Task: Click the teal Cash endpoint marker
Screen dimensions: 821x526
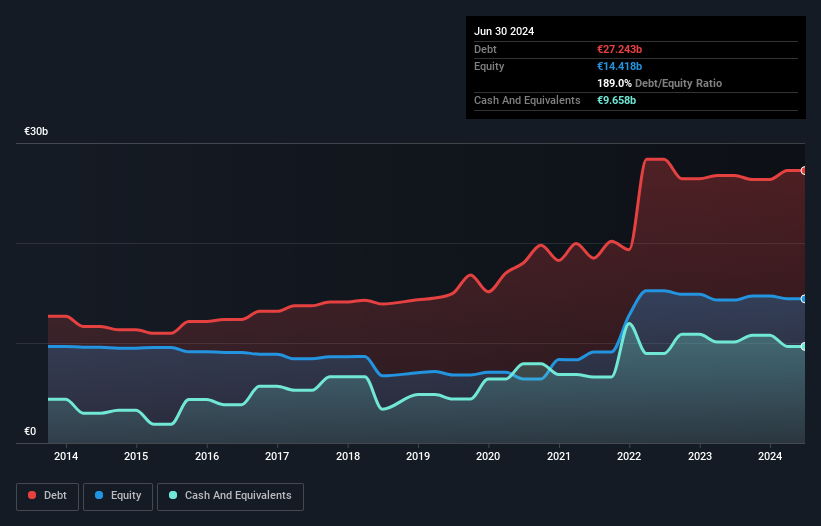Action: tap(804, 346)
